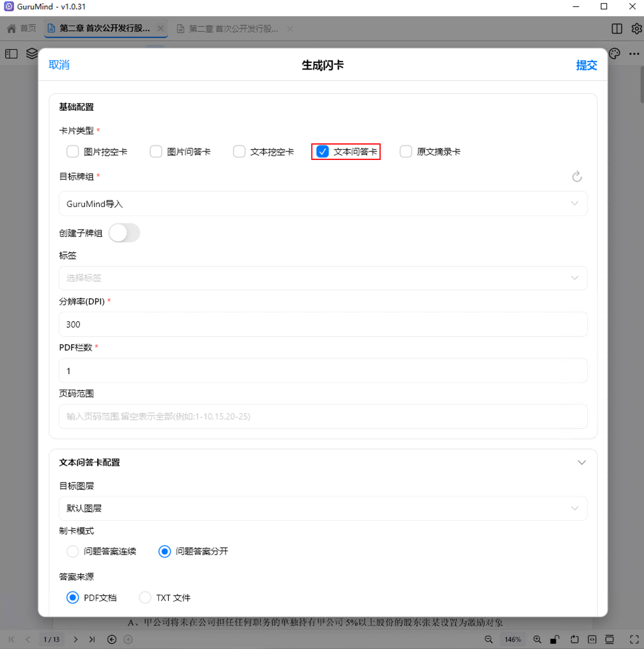Toggle the split view icon
Viewport: 644px width, 649px height.
pyautogui.click(x=617, y=28)
